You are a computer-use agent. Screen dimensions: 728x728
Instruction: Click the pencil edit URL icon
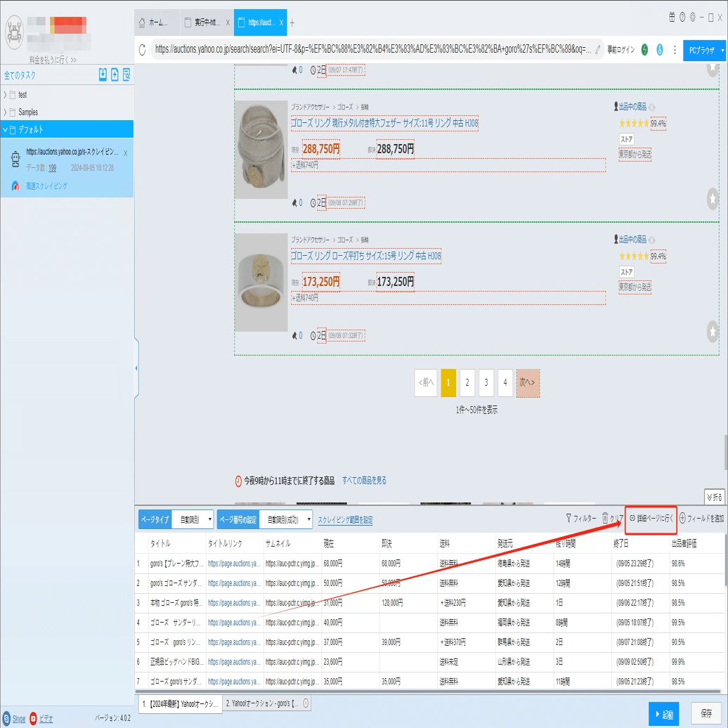pyautogui.click(x=597, y=49)
